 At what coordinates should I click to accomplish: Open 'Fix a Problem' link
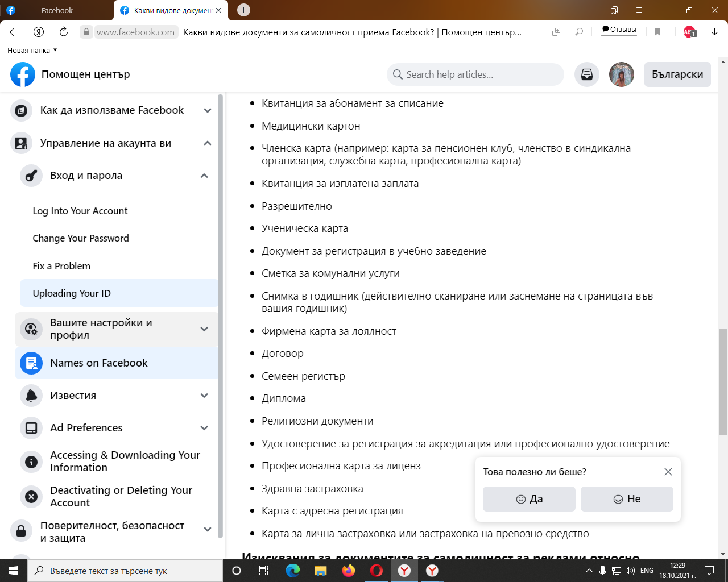[61, 266]
